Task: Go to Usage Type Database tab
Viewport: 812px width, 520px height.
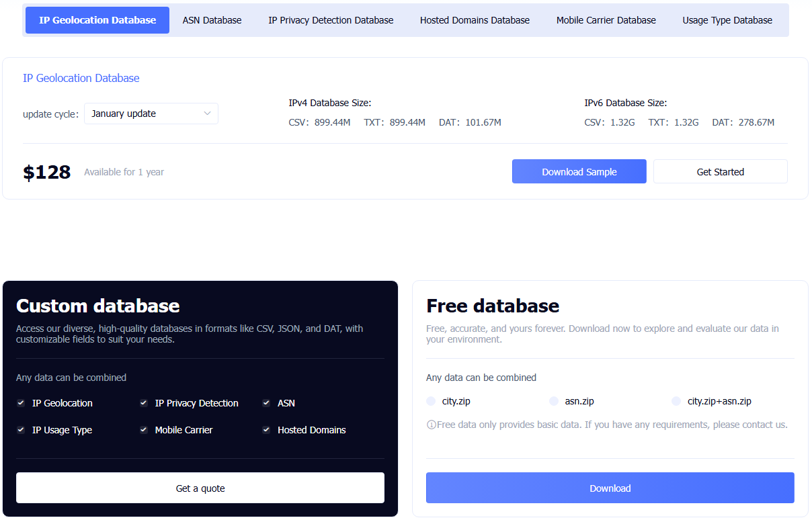Action: click(x=727, y=20)
